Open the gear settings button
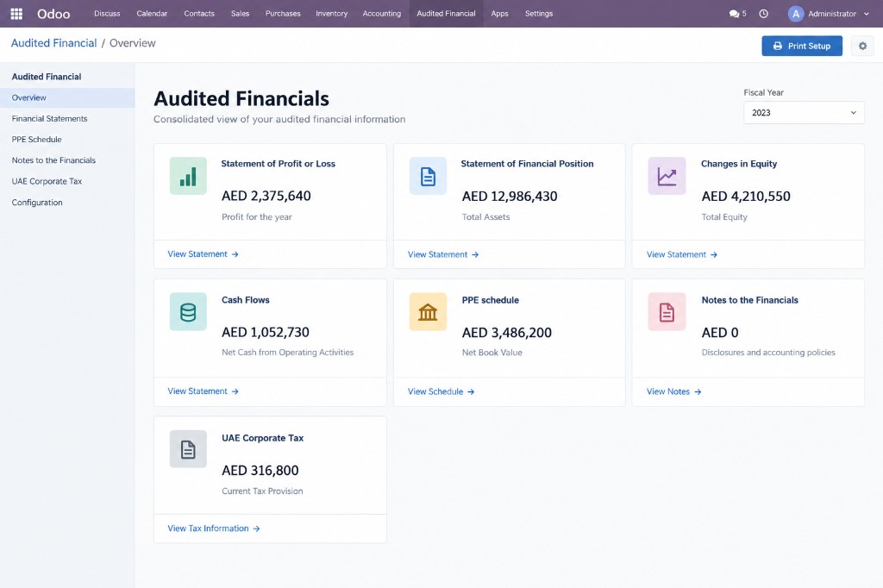The image size is (883, 588). [x=862, y=47]
